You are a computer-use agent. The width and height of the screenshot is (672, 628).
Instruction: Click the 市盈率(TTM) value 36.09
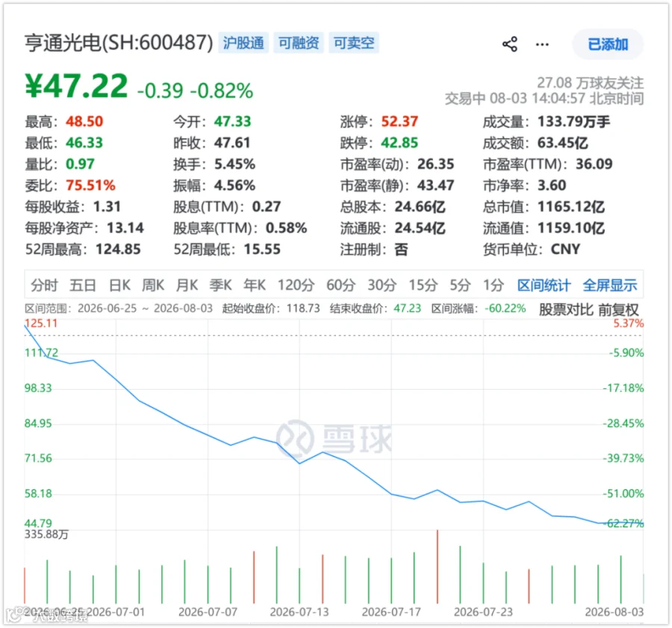[594, 164]
